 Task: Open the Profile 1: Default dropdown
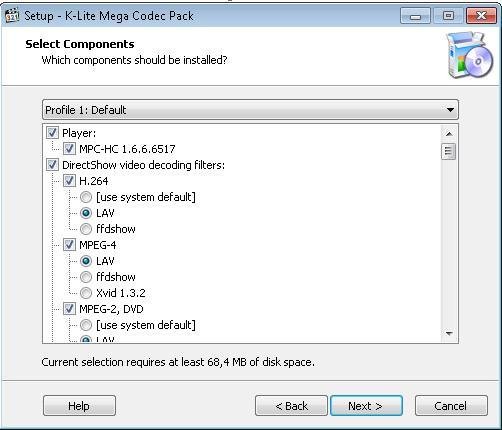click(x=250, y=110)
